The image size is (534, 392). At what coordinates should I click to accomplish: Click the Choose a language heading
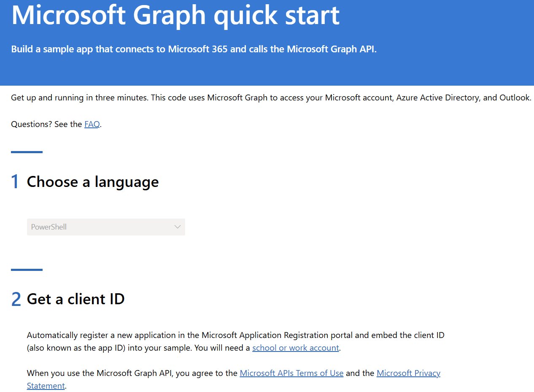pos(93,182)
